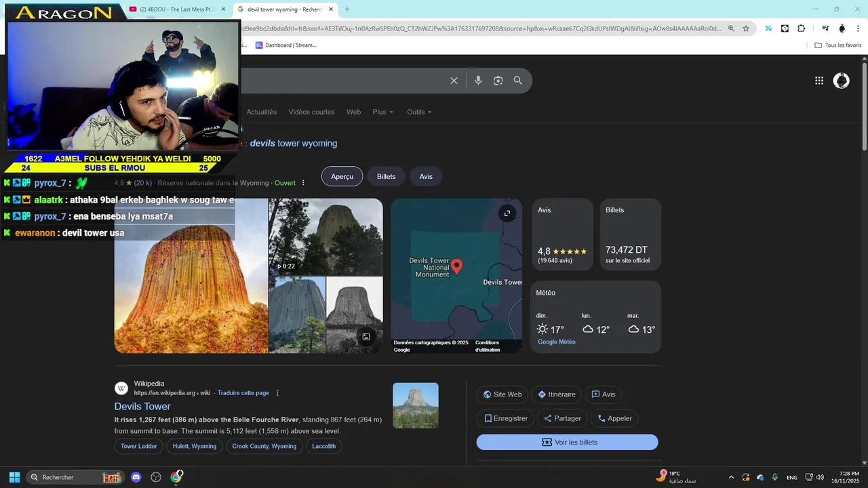Select the Tower Ladder chip
The height and width of the screenshot is (488, 868).
coord(139,447)
